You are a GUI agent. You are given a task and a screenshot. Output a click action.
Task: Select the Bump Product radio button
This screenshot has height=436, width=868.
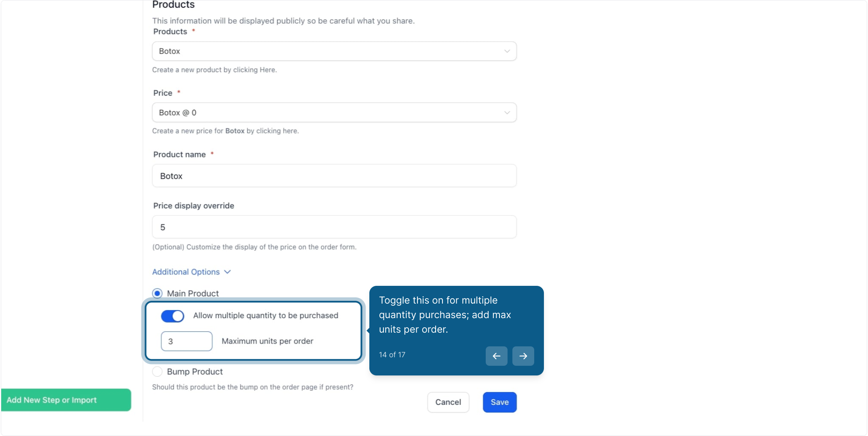(157, 371)
